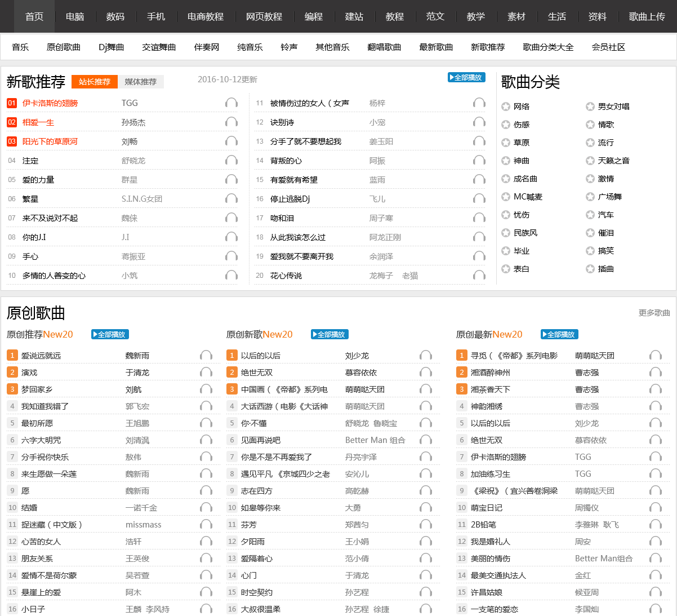Screen dimensions: 677x616
Task: Click star icon beside 网络 category
Action: click(x=506, y=107)
